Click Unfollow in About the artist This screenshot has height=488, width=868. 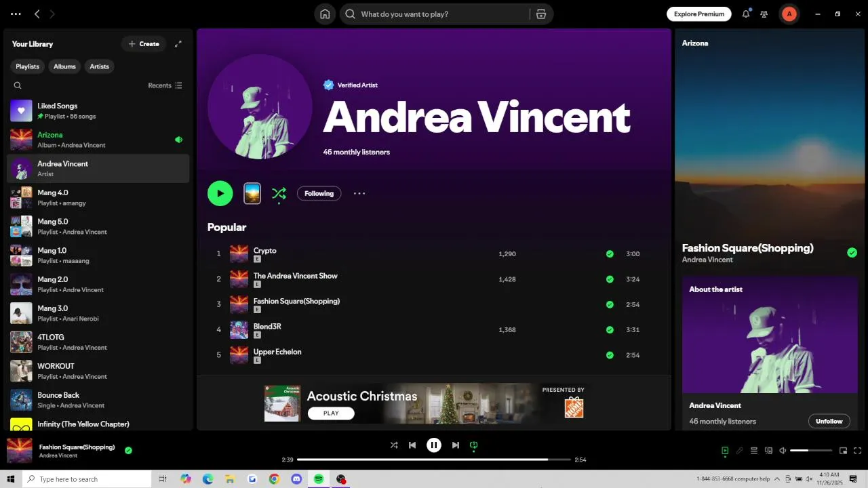(x=829, y=421)
